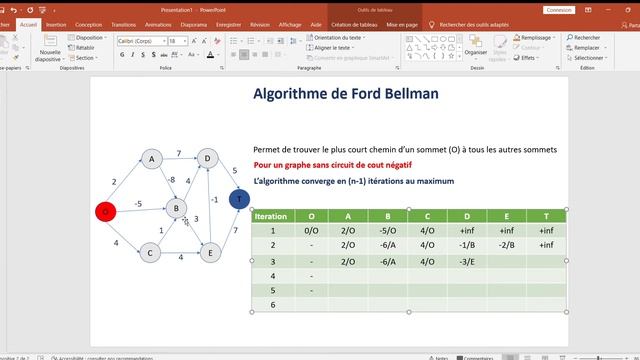Click the Rétablir reset slide button
This screenshot has height=360, width=640.
pyautogui.click(x=81, y=48)
